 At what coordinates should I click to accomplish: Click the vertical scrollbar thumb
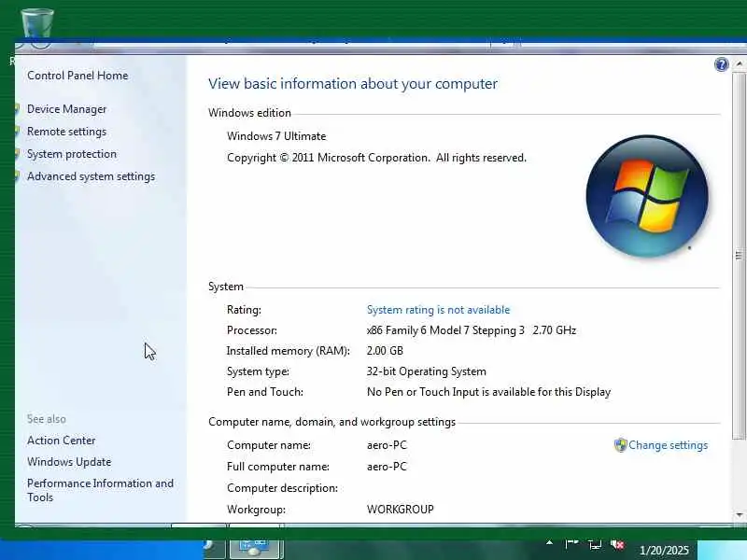point(739,256)
